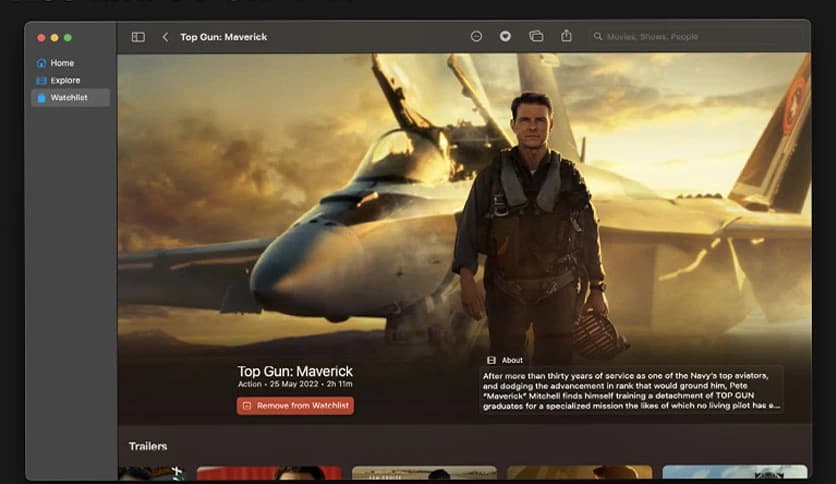Open the first trailer thumbnail
The image size is (836, 484).
(152, 473)
